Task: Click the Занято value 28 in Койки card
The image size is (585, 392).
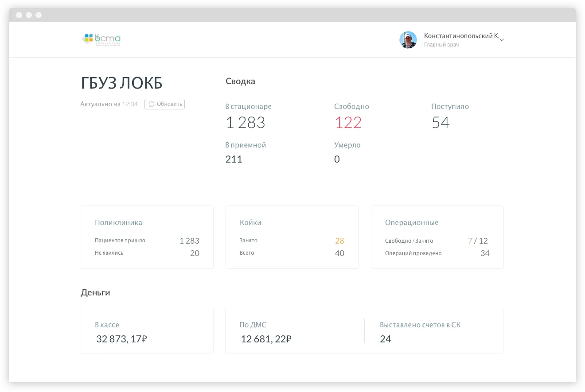Action: click(x=339, y=240)
